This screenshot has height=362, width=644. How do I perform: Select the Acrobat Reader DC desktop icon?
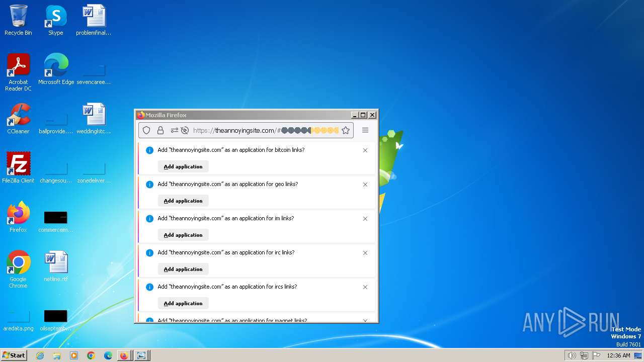pyautogui.click(x=18, y=72)
